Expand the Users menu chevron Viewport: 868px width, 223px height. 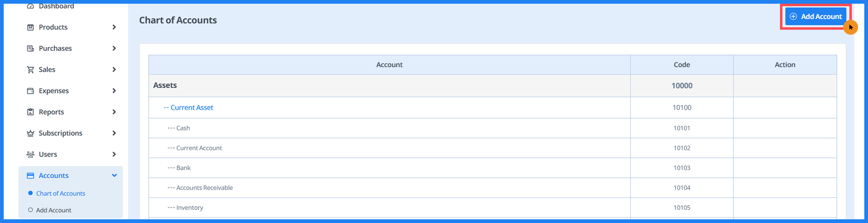(114, 155)
